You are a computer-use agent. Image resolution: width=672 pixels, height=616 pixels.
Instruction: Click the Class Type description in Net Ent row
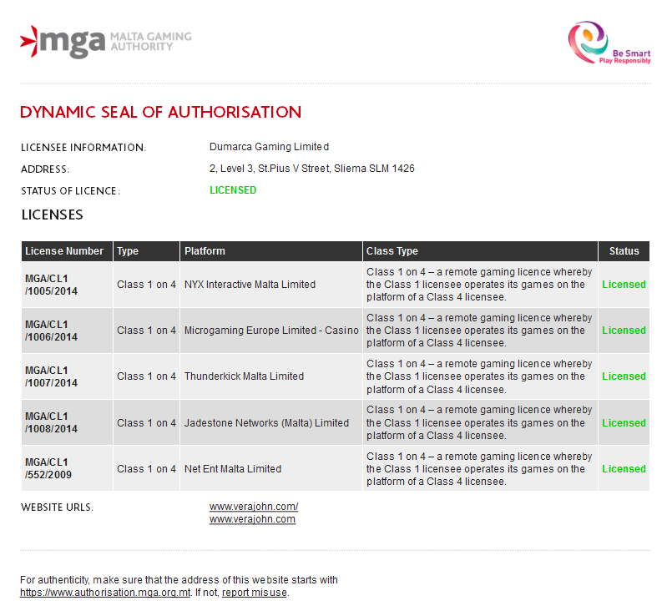pos(479,468)
